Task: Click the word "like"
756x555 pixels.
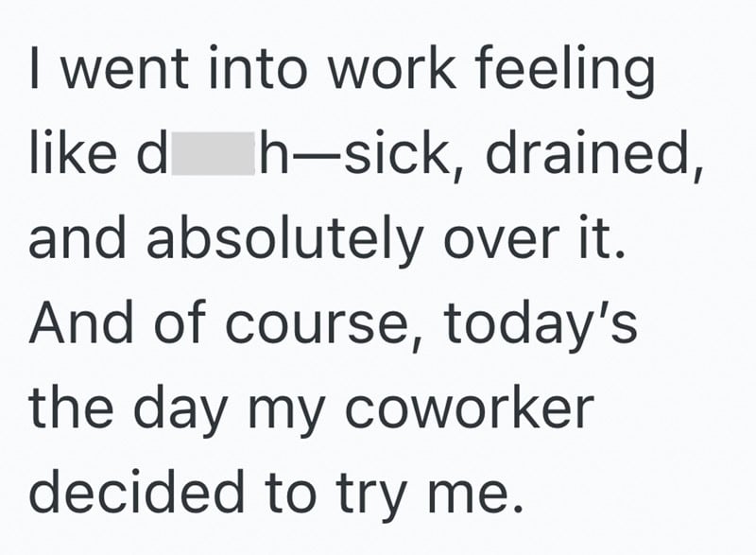Action: pos(73,152)
